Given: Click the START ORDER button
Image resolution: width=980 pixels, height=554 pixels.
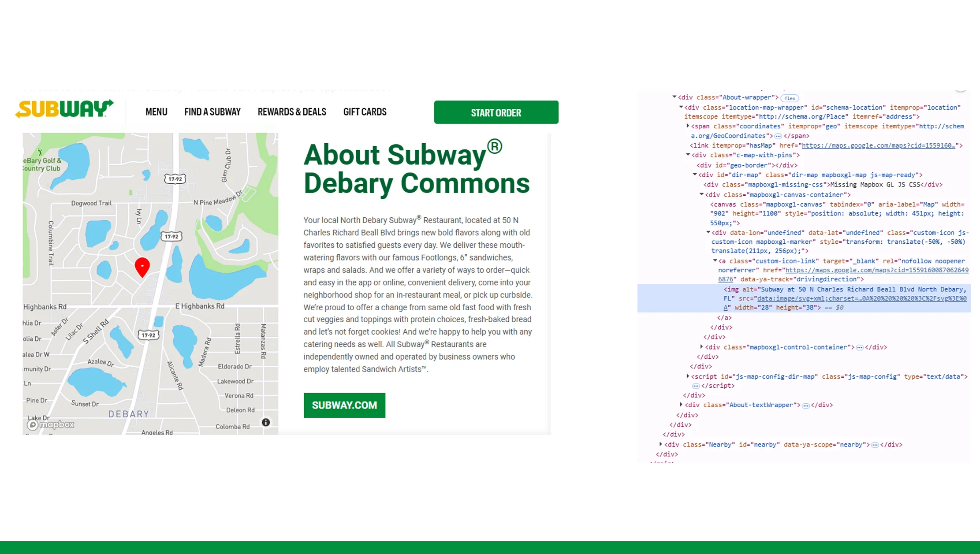Looking at the screenshot, I should (x=496, y=112).
